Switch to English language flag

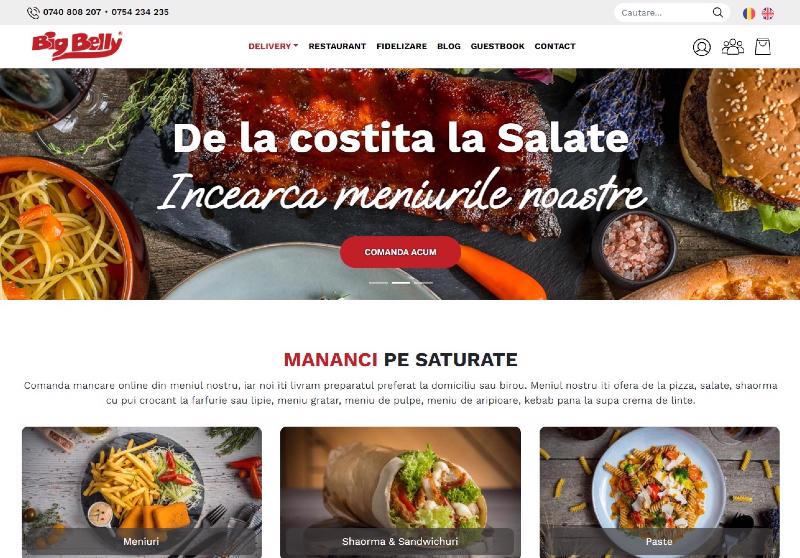(x=767, y=13)
